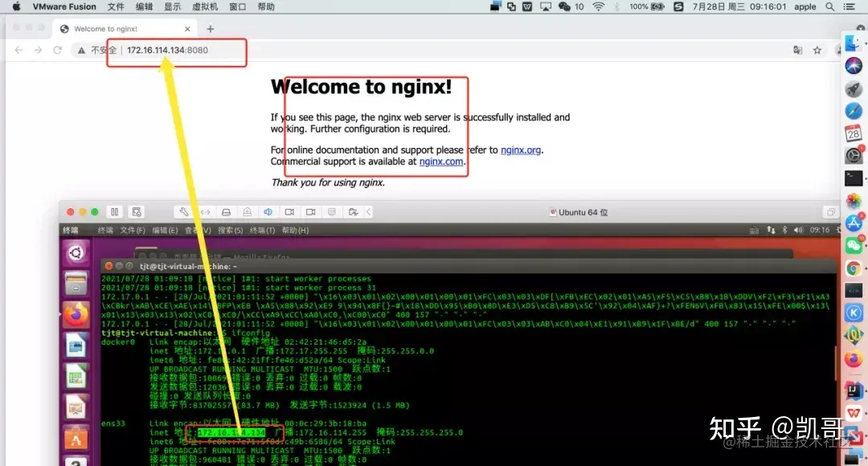This screenshot has height=466, width=868.
Task: Open the nginx.org link
Action: point(520,150)
